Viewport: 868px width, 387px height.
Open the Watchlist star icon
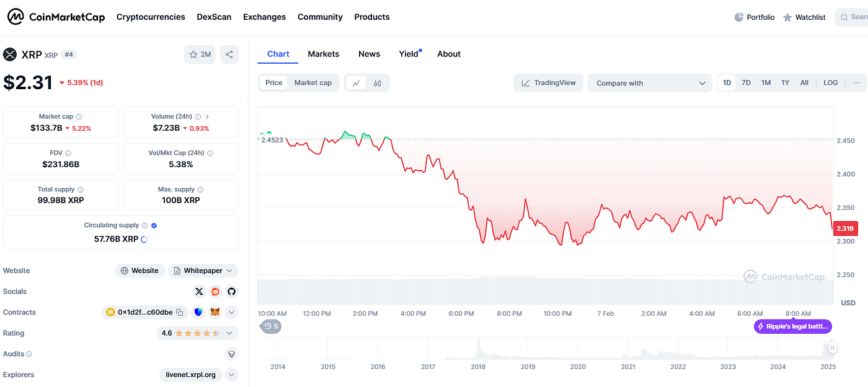coord(787,17)
